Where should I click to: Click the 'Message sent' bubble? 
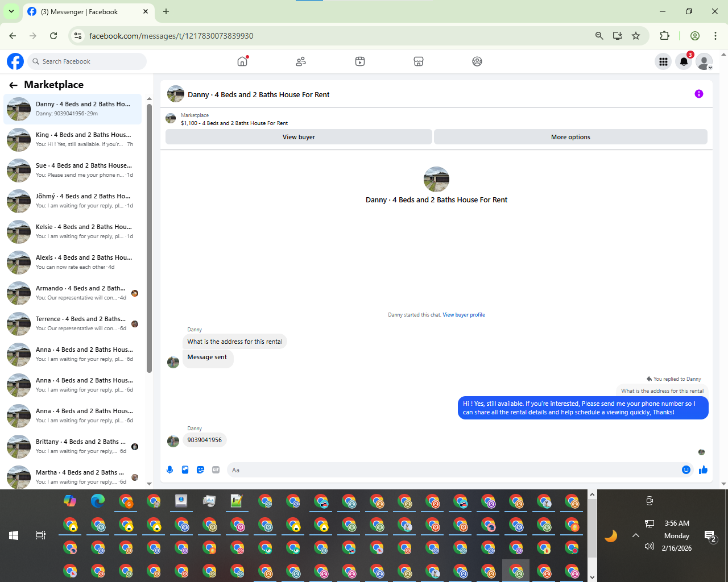pos(208,357)
